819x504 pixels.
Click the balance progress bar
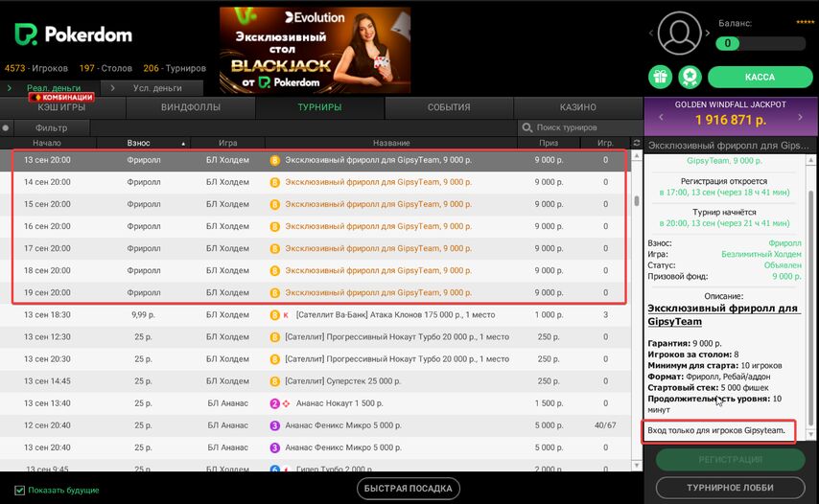click(x=760, y=43)
